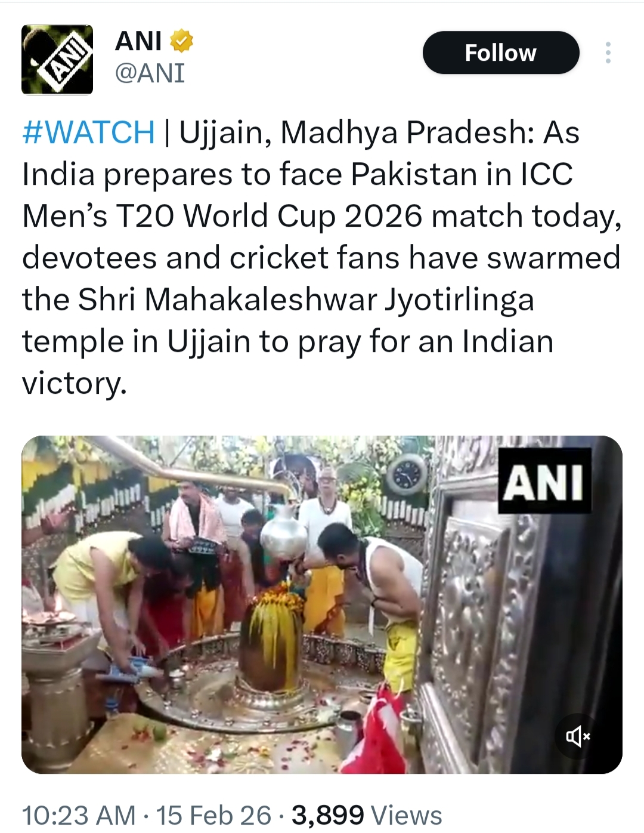Open the ANI profile avatar
The image size is (644, 833).
[x=57, y=60]
